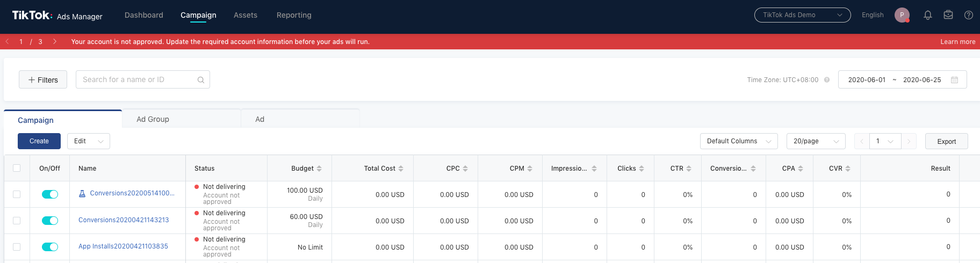Screen dimensions: 980x263
Task: Click the Create campaign button
Action: (x=39, y=141)
